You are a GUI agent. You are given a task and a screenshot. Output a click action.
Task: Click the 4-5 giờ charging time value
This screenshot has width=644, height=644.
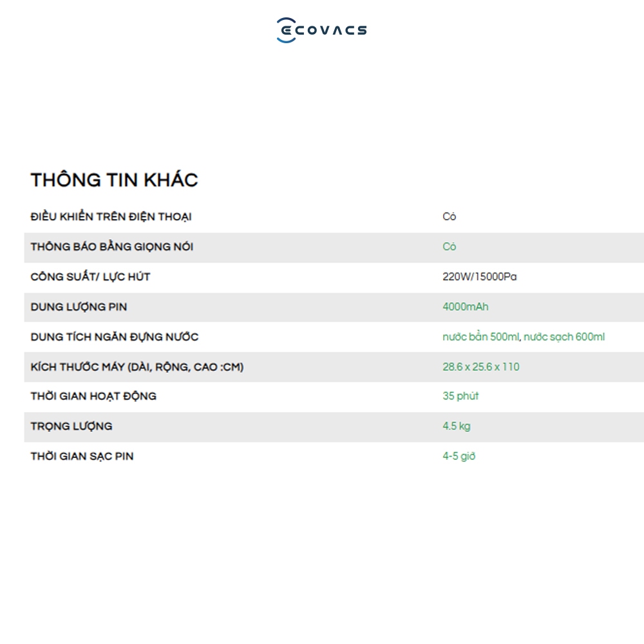pyautogui.click(x=459, y=456)
